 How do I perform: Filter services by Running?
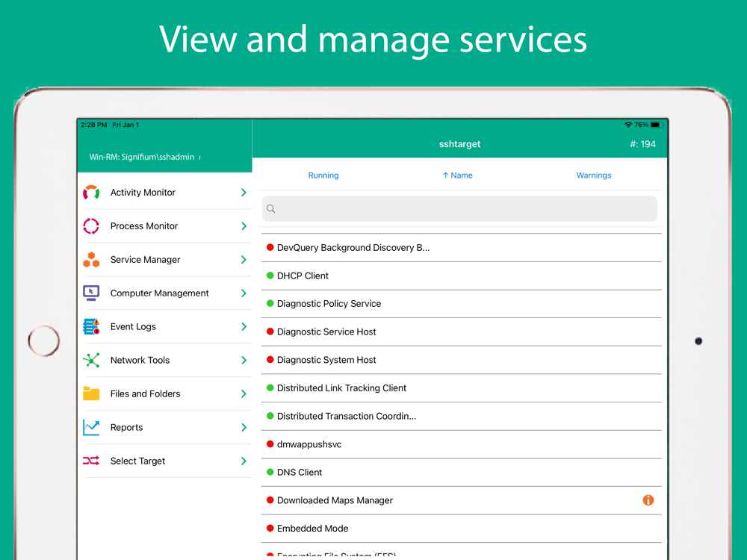[323, 175]
